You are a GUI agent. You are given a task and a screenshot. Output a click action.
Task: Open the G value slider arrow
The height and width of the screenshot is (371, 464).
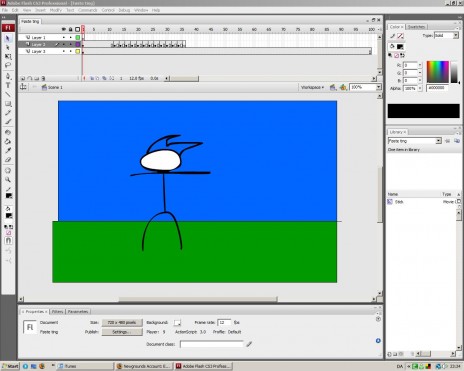[x=420, y=73]
